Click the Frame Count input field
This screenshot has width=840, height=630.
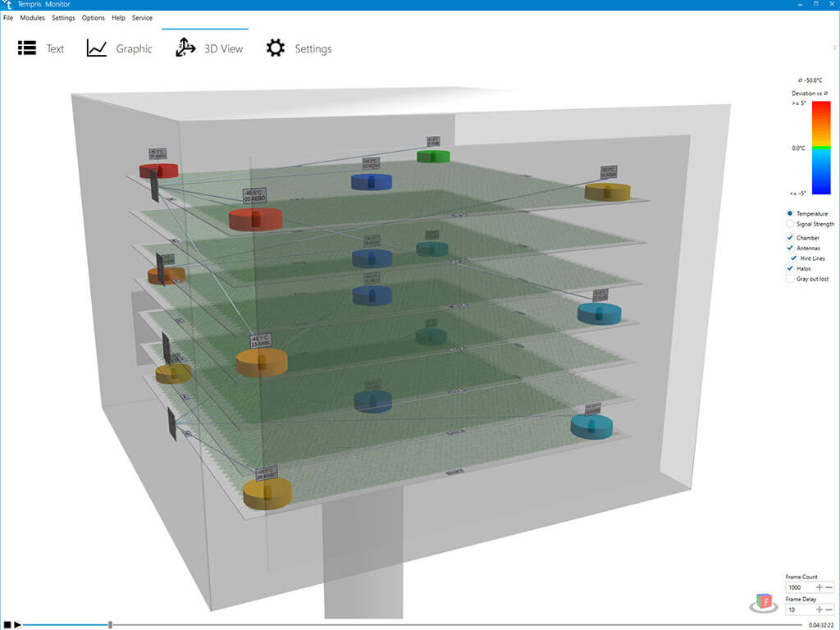tap(799, 587)
